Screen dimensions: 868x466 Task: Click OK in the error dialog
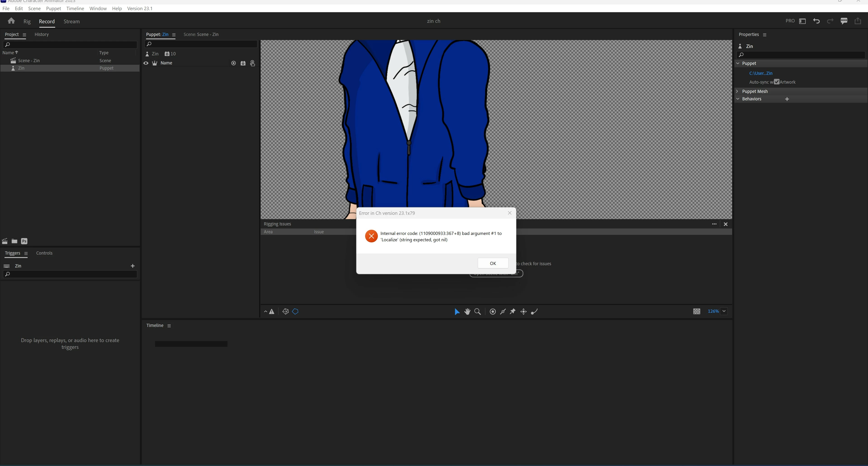click(493, 263)
